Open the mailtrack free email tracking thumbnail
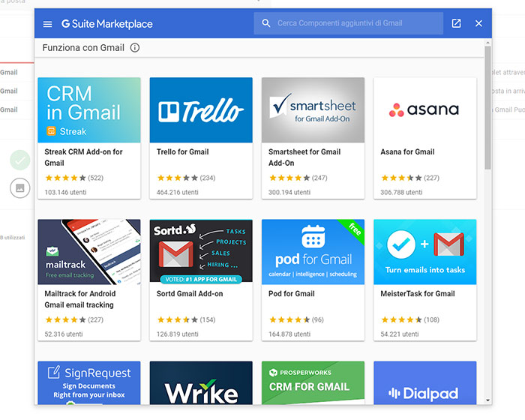This screenshot has width=525, height=420. pyautogui.click(x=89, y=252)
